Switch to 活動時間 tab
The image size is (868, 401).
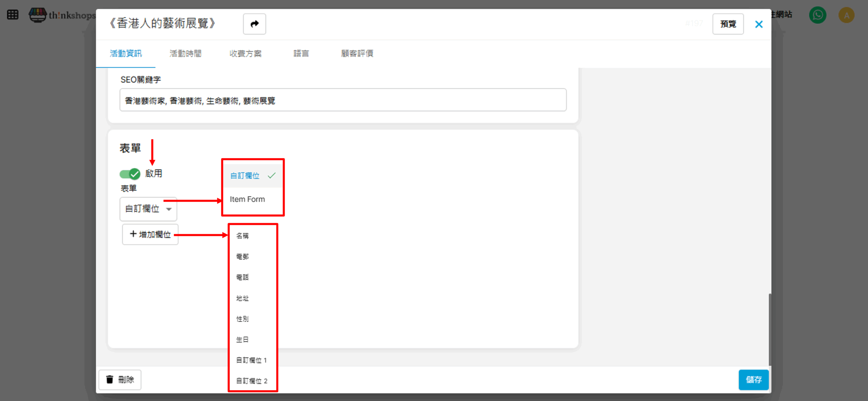(185, 54)
